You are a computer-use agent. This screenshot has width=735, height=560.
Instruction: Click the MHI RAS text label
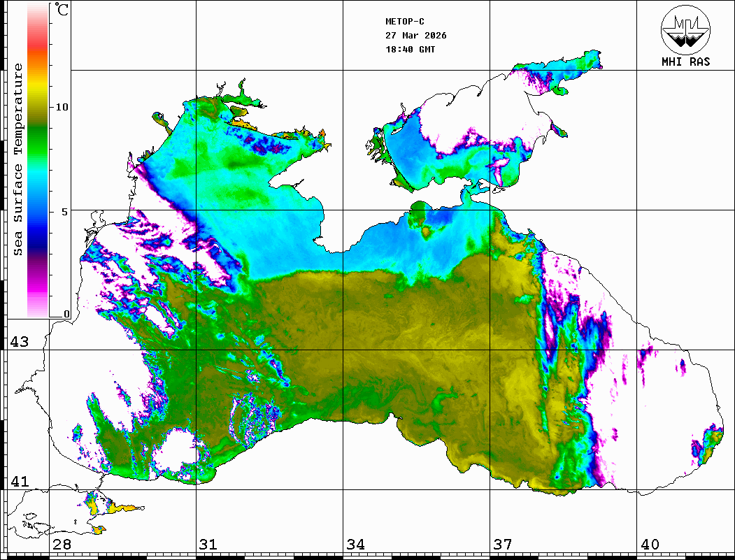tap(685, 62)
